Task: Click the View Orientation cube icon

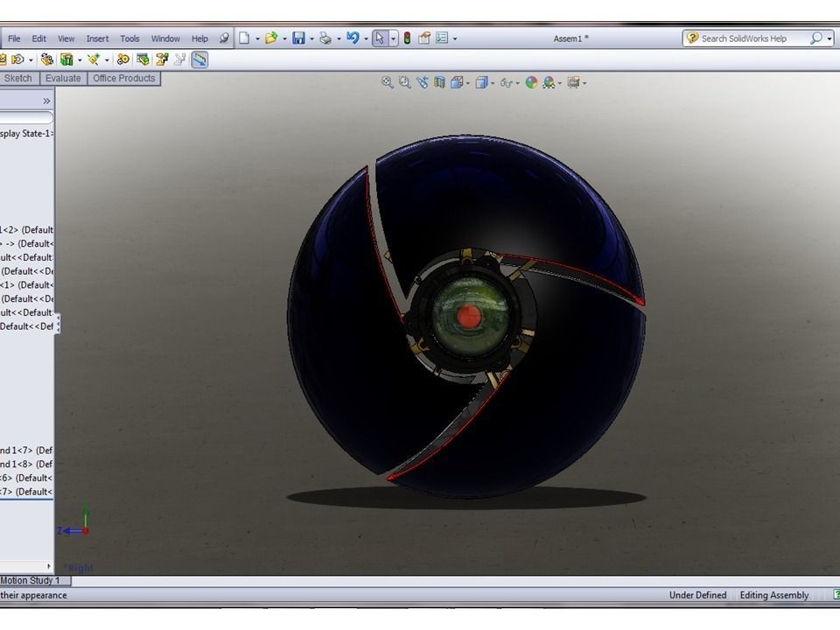Action: pos(457,82)
